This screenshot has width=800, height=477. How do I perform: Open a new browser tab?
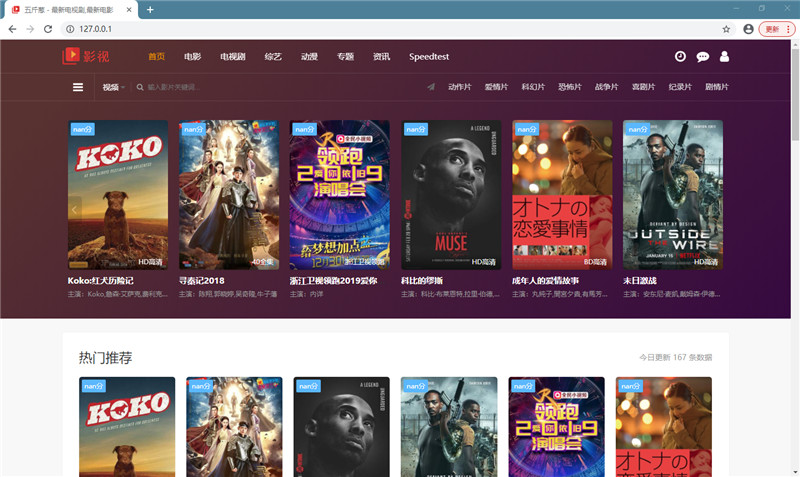(150, 10)
